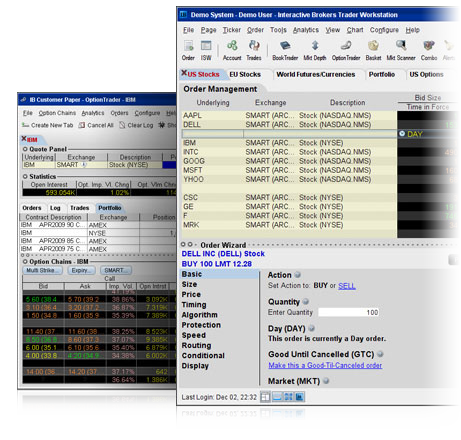
Task: Click second layout icon in status bar
Action: click(277, 397)
